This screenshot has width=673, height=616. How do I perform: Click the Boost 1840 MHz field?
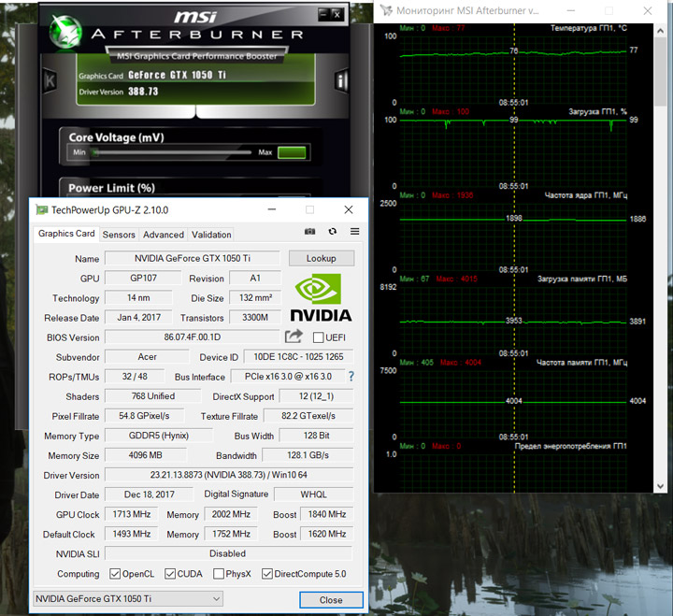click(x=326, y=514)
